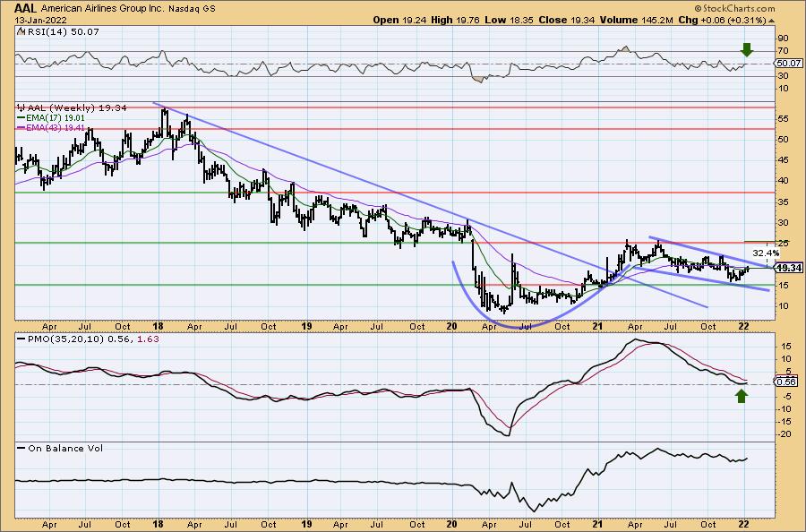This screenshot has height=532, width=806.
Task: Click the year 20 label on the bottom time axis
Action: point(452,524)
